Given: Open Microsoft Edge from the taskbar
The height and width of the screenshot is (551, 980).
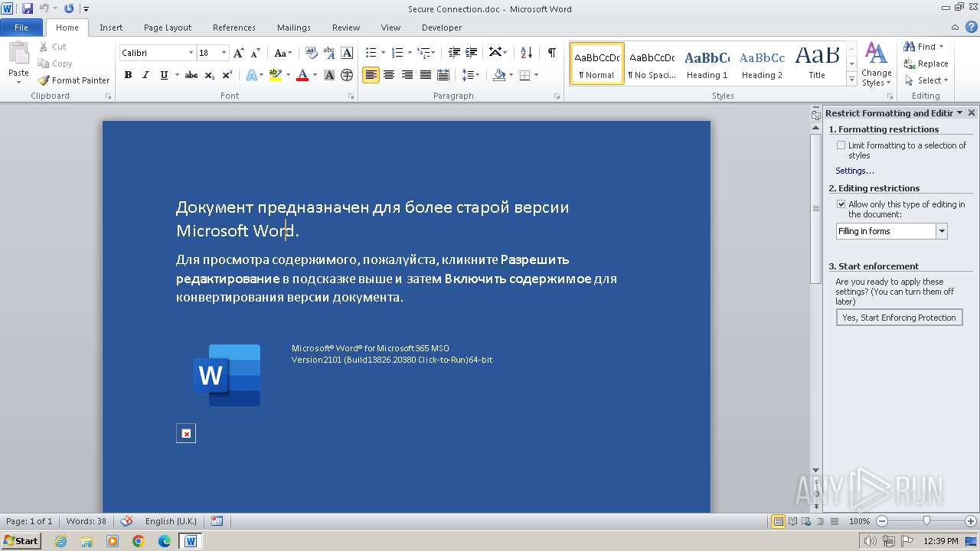Looking at the screenshot, I should coord(165,541).
